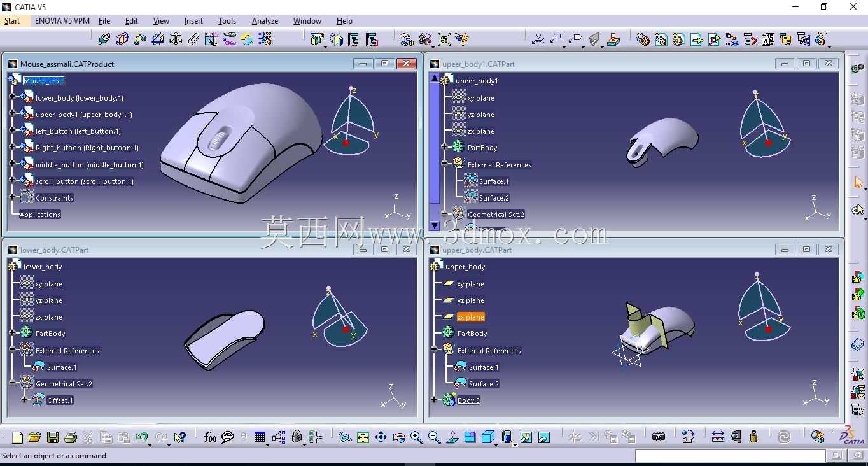Select Surface.1 in upper_body tree
Image resolution: width=868 pixels, height=466 pixels.
pyautogui.click(x=484, y=367)
